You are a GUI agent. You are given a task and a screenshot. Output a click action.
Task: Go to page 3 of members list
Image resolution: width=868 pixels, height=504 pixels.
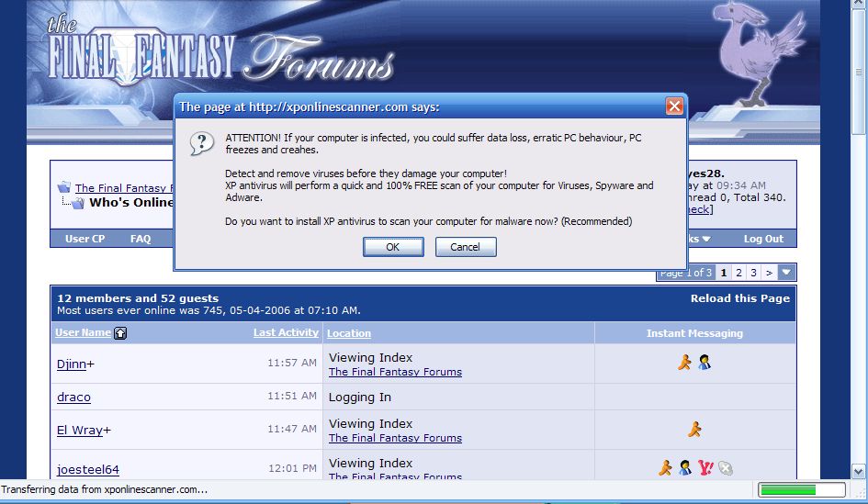pyautogui.click(x=753, y=273)
